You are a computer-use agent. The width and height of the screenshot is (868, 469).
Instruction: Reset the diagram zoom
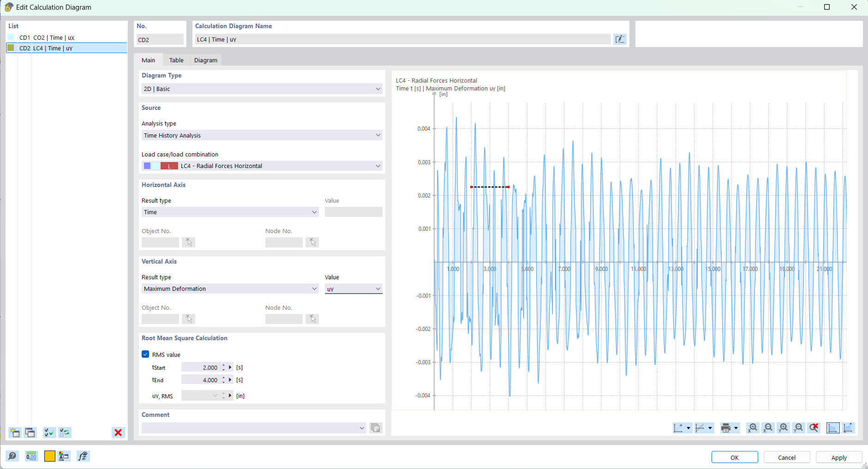click(x=814, y=428)
